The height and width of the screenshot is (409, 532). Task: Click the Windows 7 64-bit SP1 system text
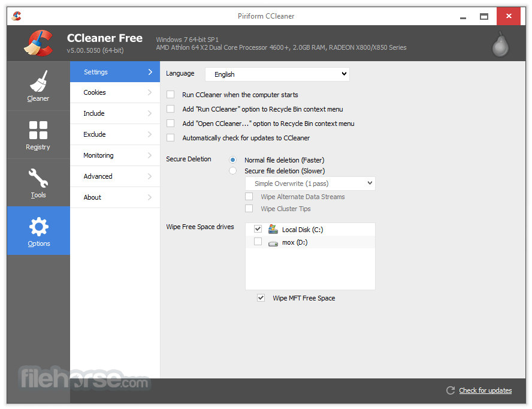188,40
